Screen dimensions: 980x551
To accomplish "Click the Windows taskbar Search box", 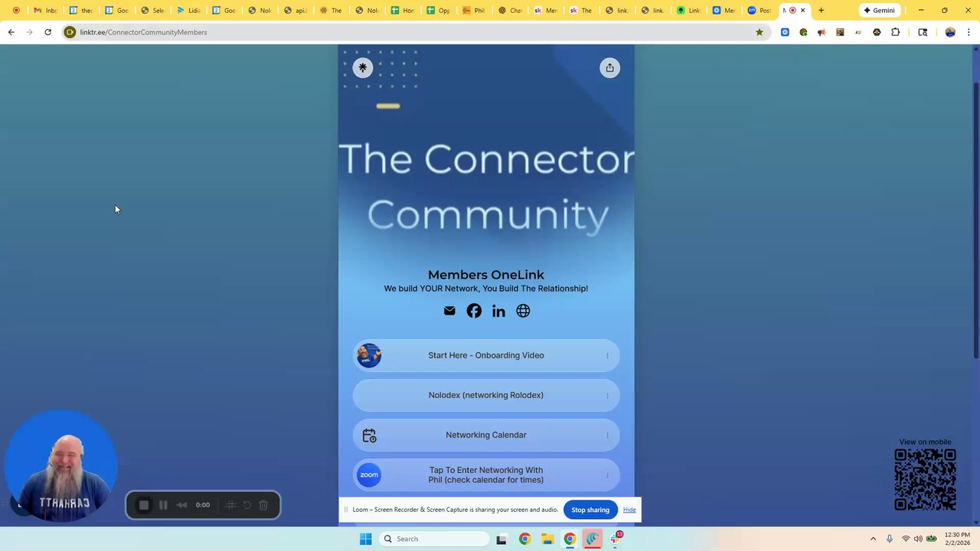I will pyautogui.click(x=433, y=539).
